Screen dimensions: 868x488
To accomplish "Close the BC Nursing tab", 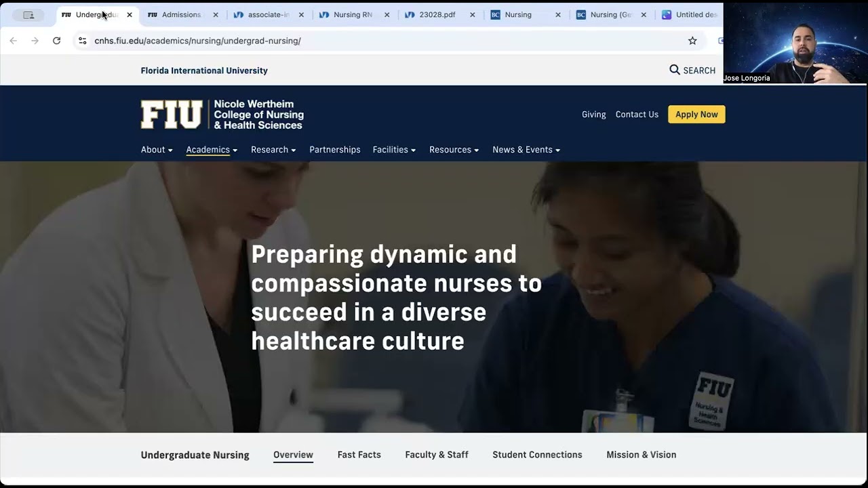I will point(558,15).
